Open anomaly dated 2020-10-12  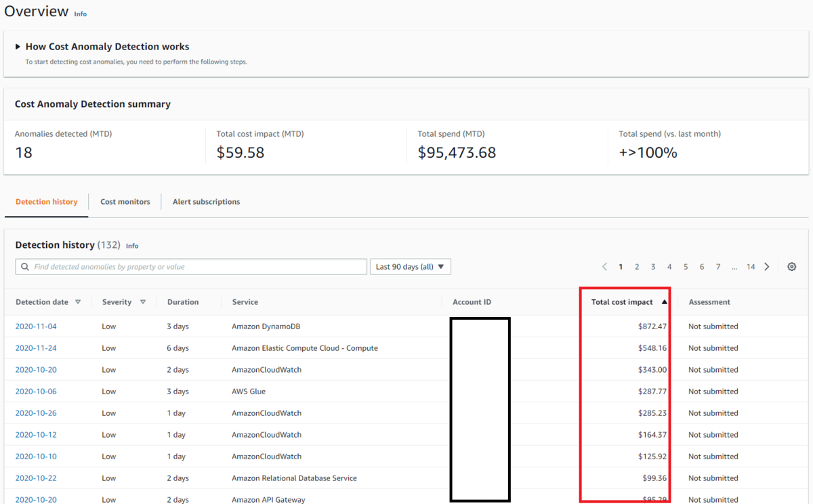pos(36,435)
